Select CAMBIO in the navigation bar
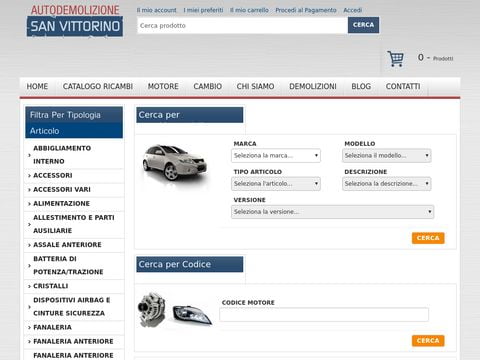The image size is (480, 360). tap(207, 87)
